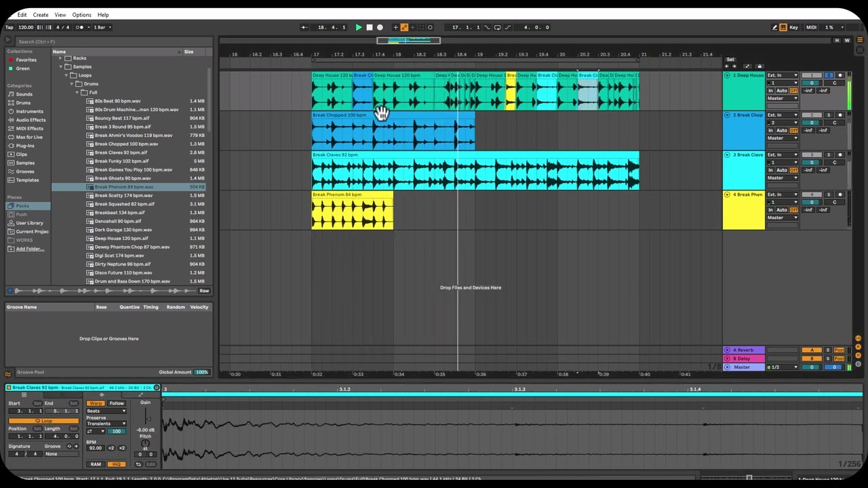Screen dimensions: 868x488
Task: Arm recording on 3 Break Clave track
Action: pos(840,155)
